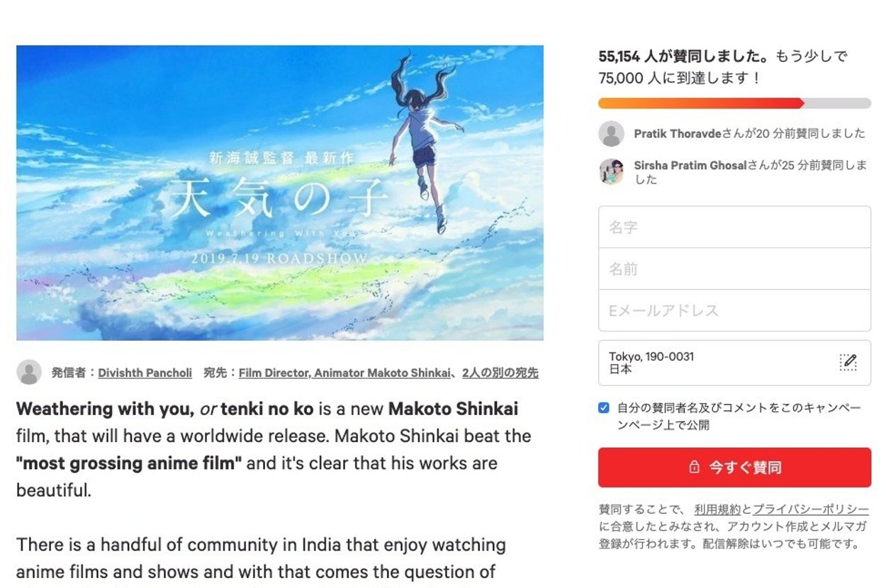Click the lock icon on the red button
This screenshot has width=886, height=588.
coord(694,468)
